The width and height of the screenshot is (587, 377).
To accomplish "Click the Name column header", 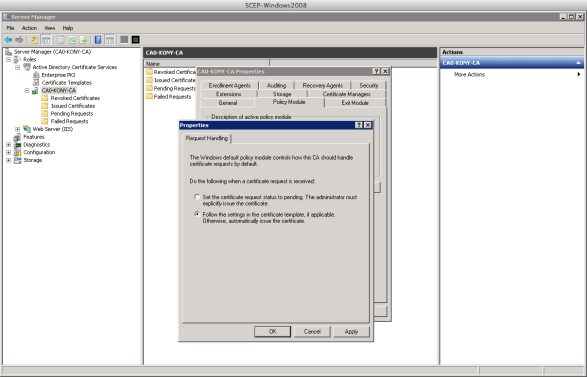I will [207, 64].
